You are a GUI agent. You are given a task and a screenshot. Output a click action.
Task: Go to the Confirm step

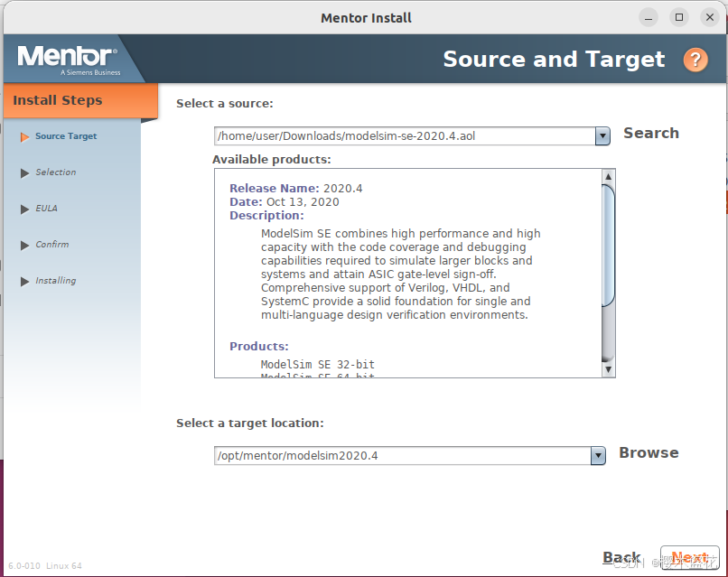click(x=52, y=245)
